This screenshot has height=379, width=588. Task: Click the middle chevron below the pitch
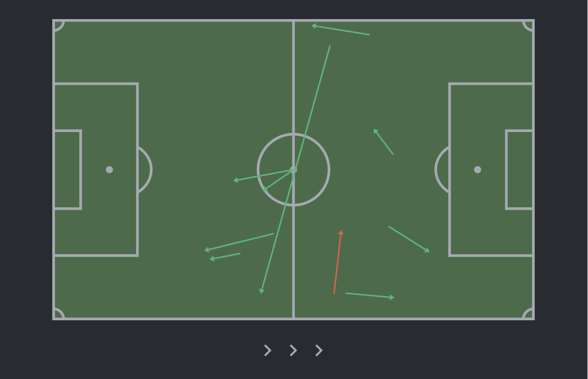pyautogui.click(x=293, y=350)
